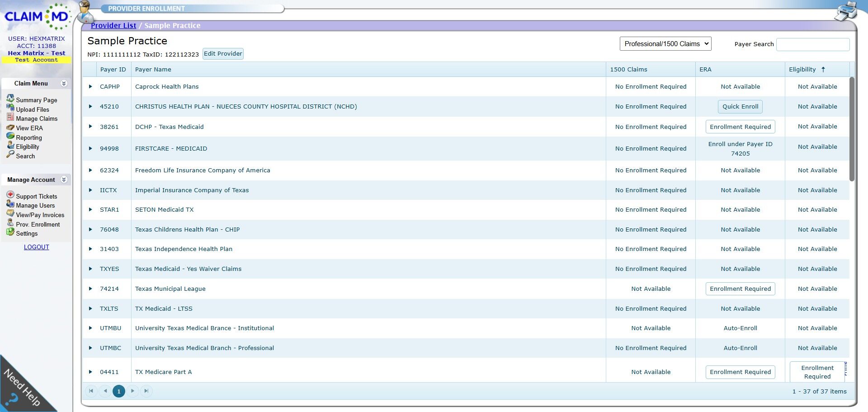The height and width of the screenshot is (412, 868).
Task: Click ERA Enrollment Required for Texas Municipal League
Action: (741, 289)
